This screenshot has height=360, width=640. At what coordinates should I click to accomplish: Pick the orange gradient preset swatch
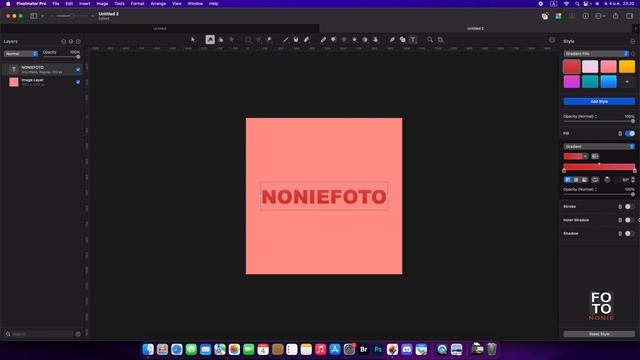coord(627,67)
